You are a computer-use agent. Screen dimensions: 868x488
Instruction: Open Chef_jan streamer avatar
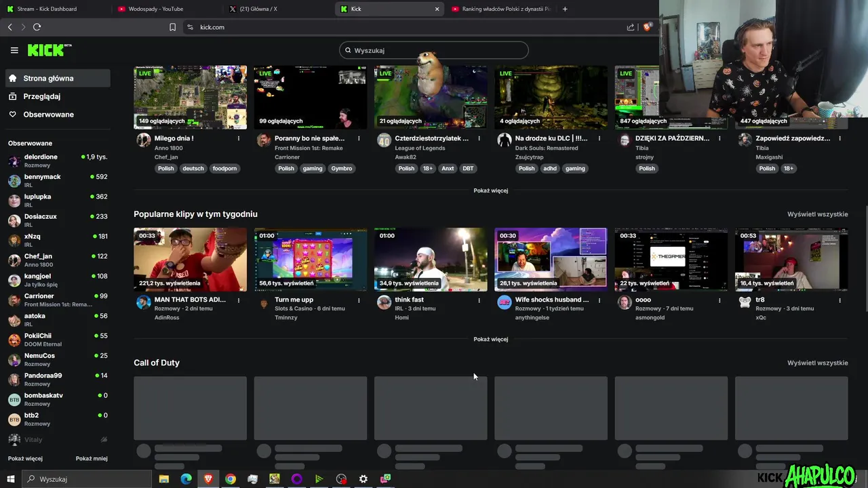pos(143,140)
